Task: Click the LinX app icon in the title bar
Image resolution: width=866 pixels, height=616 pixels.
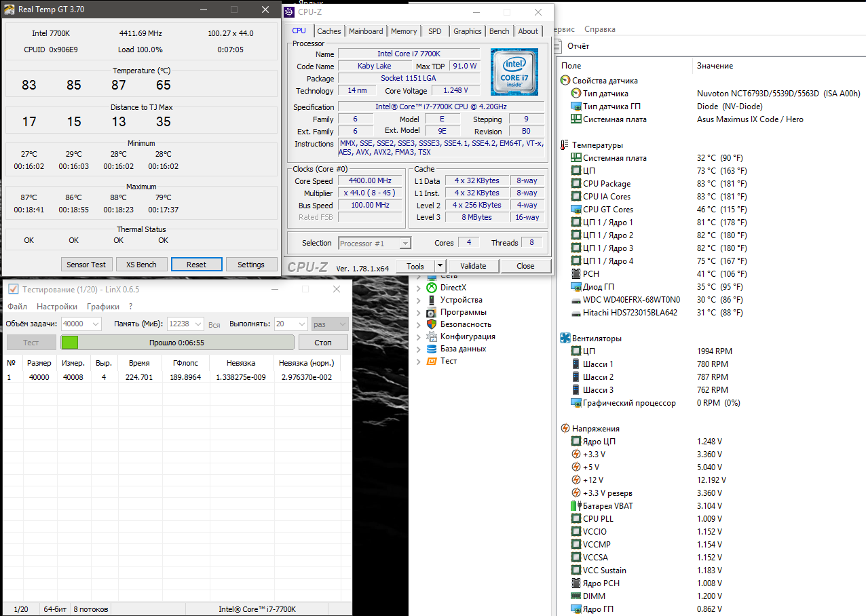Action: (x=13, y=290)
